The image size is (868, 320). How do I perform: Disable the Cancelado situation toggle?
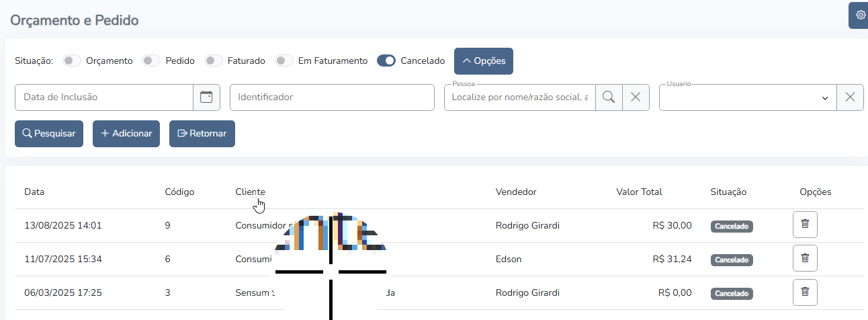(386, 61)
